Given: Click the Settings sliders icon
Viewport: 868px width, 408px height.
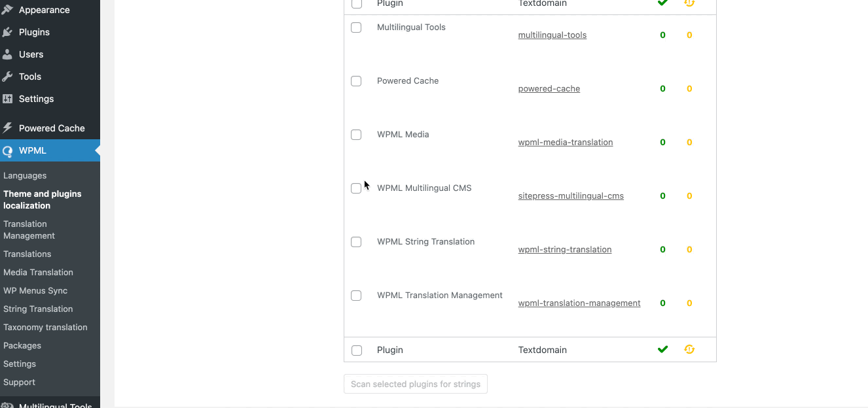Looking at the screenshot, I should coord(7,99).
